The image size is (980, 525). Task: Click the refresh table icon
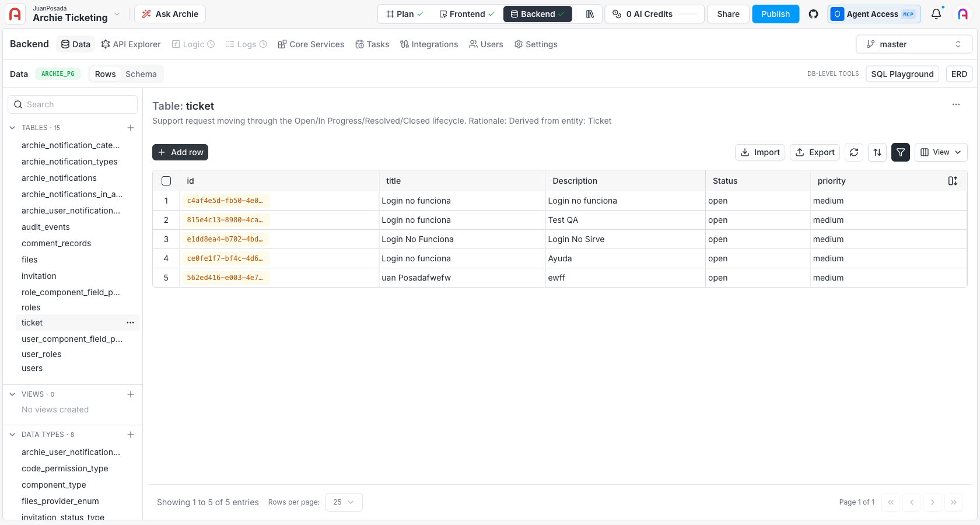[854, 152]
